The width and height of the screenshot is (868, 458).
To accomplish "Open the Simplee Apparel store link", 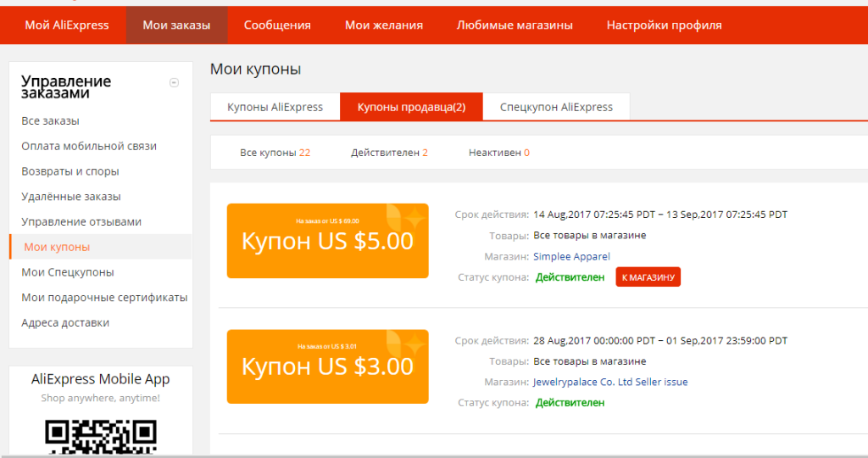I will [x=571, y=256].
